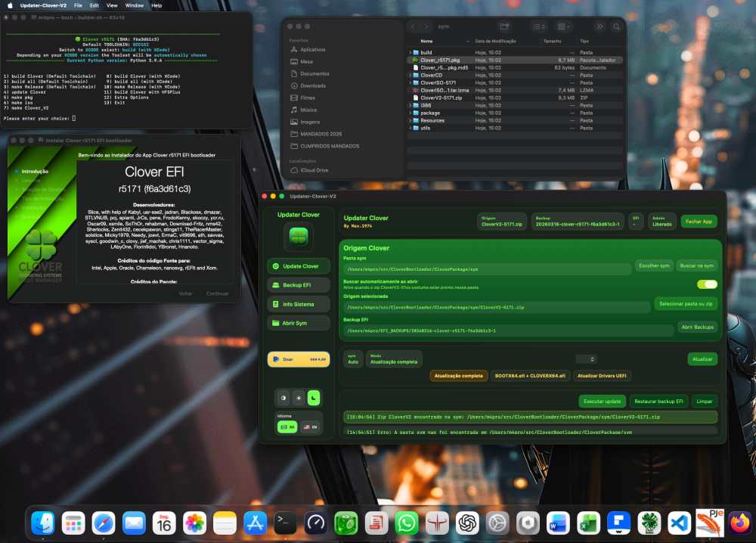Open Backup EFI section in sidebar
This screenshot has height=543, width=756.
tap(299, 285)
